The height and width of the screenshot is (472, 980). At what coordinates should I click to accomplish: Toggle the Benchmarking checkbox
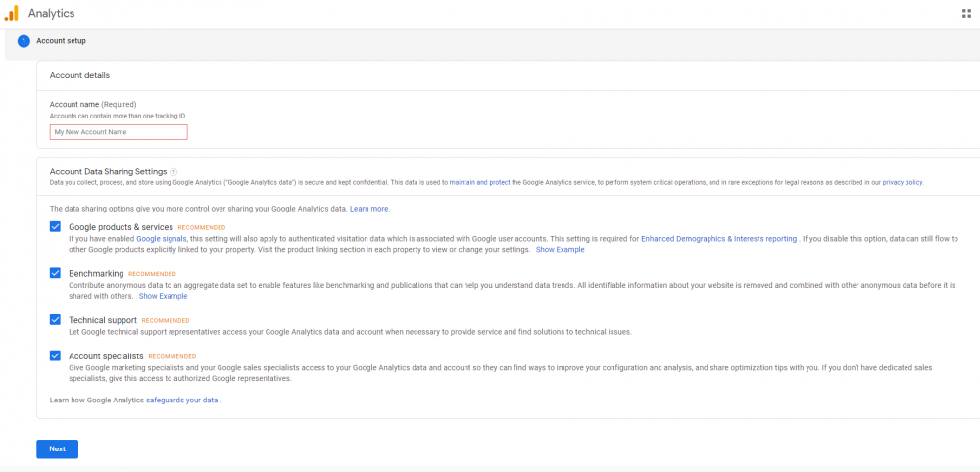tap(56, 273)
